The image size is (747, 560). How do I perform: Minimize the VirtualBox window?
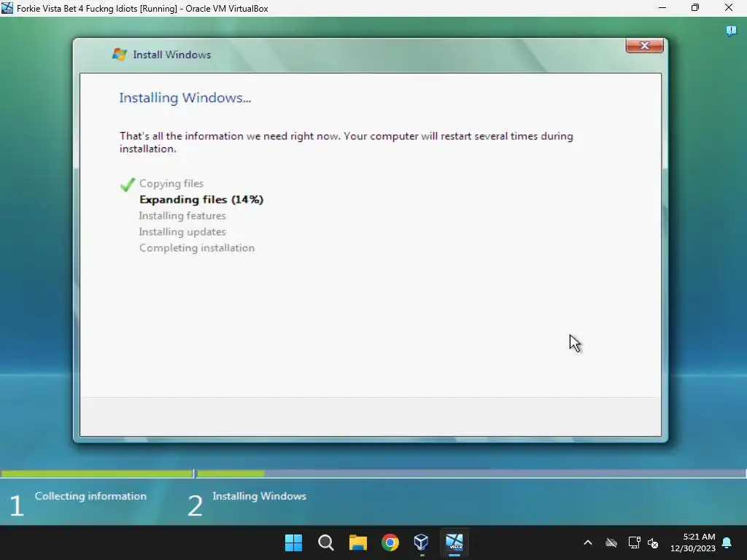tap(662, 8)
